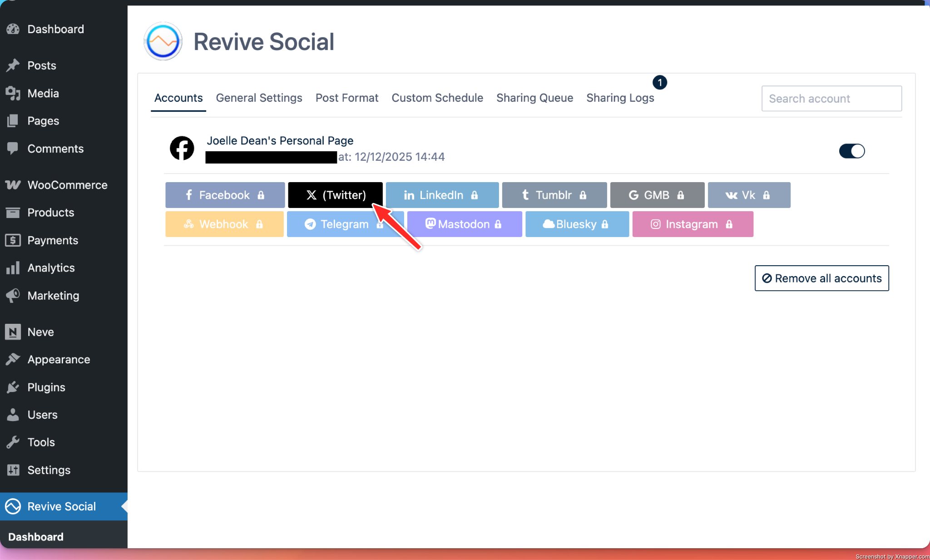
Task: Open the Sharing Queue tab
Action: point(534,98)
